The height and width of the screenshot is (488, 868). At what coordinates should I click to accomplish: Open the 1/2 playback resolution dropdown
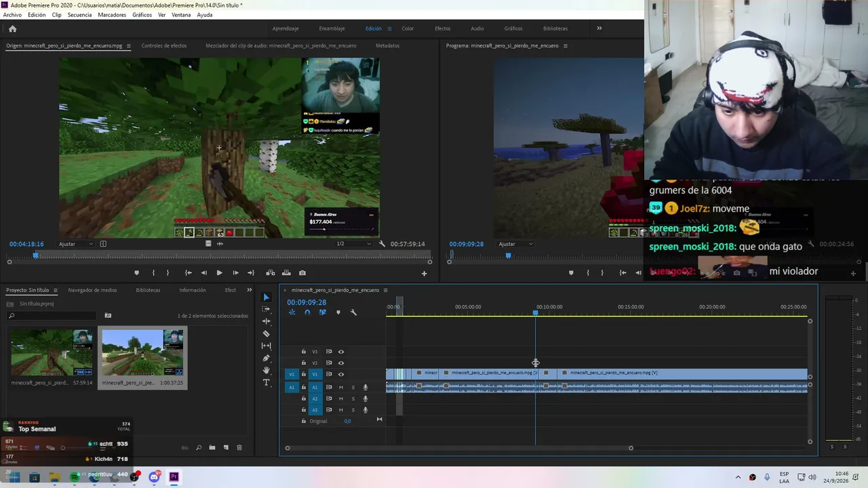354,244
